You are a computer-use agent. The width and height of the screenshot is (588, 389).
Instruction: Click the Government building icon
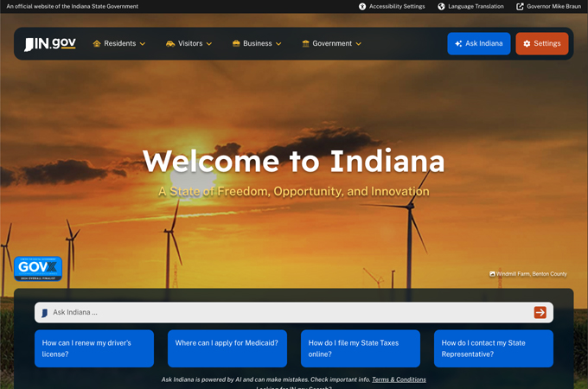(x=305, y=43)
